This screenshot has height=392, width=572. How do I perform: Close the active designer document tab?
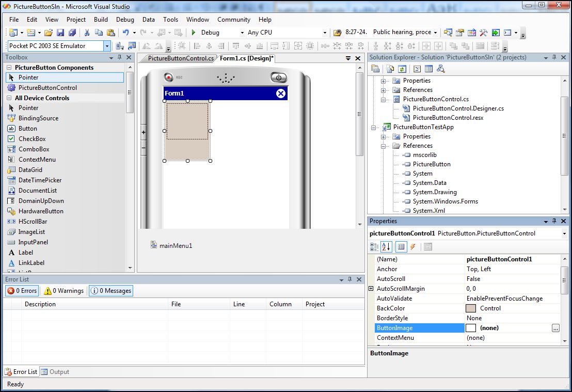(x=358, y=58)
